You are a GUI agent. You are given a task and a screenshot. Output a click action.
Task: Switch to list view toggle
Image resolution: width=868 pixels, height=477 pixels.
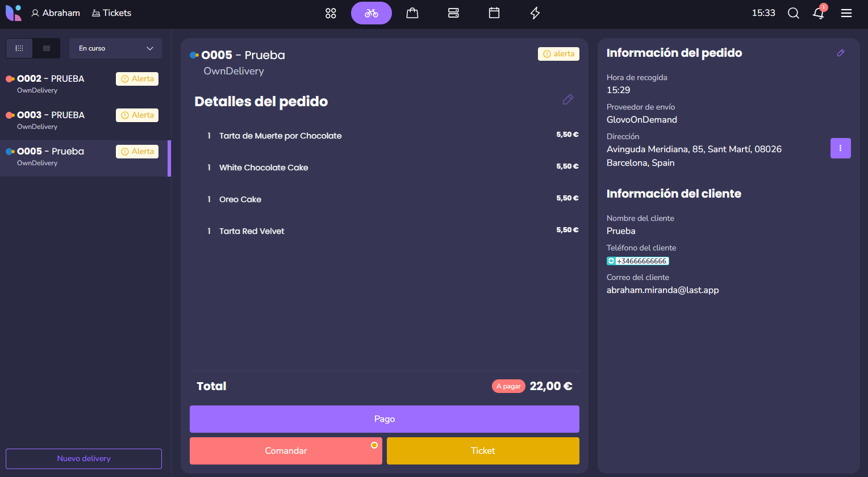47,48
